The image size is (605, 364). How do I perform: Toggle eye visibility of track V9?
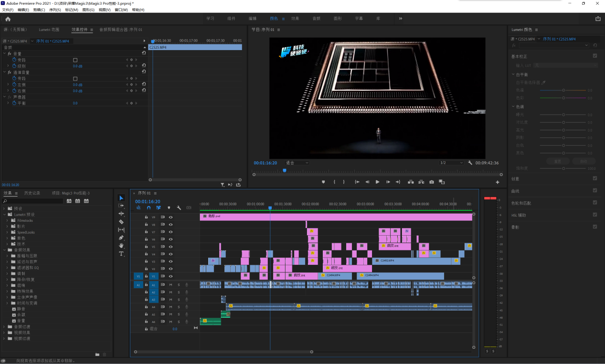[x=170, y=217]
